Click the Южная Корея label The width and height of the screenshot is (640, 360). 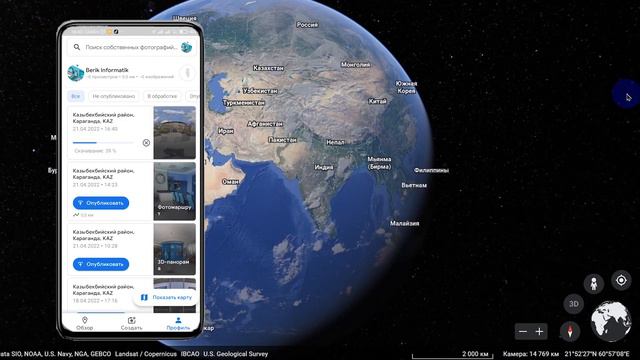(406, 87)
